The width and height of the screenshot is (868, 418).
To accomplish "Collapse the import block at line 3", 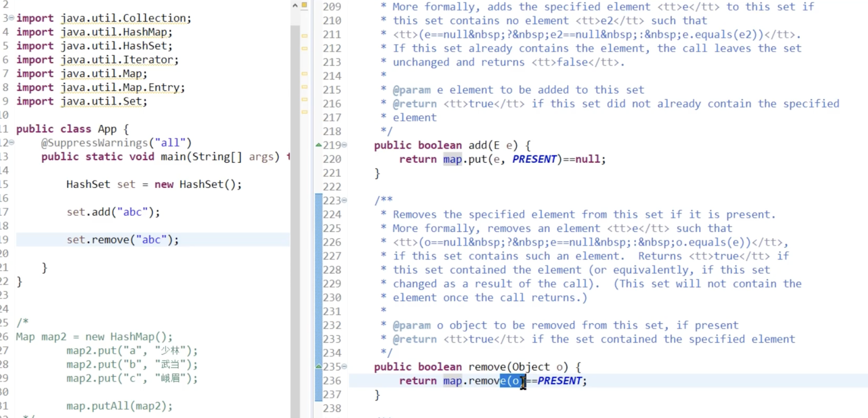I will [x=12, y=18].
